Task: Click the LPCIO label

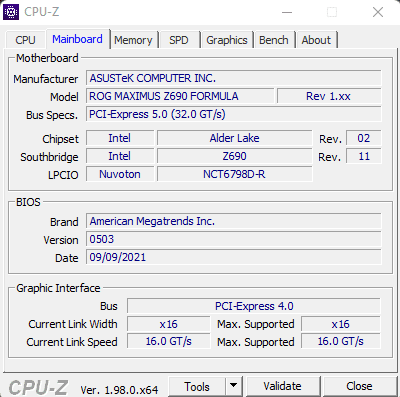Action: pos(63,175)
